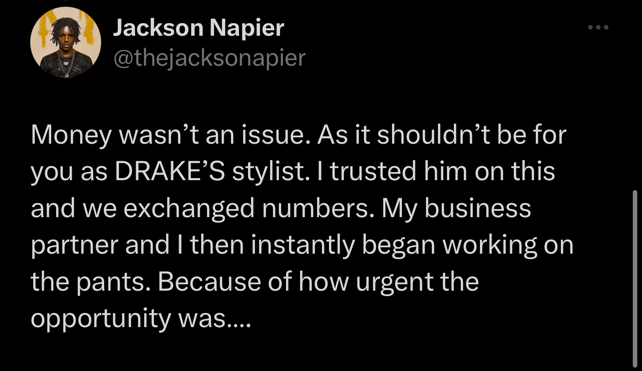This screenshot has height=371, width=642.
Task: Click the word Money starting the tweet
Action: pos(71,136)
